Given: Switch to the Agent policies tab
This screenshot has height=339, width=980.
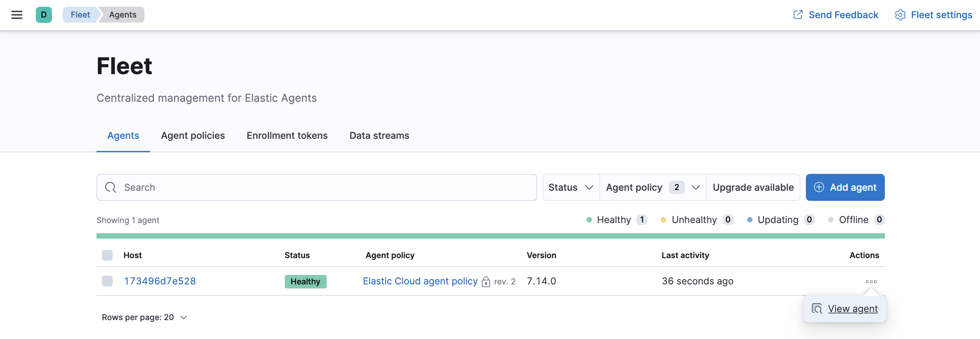Looking at the screenshot, I should point(193,136).
